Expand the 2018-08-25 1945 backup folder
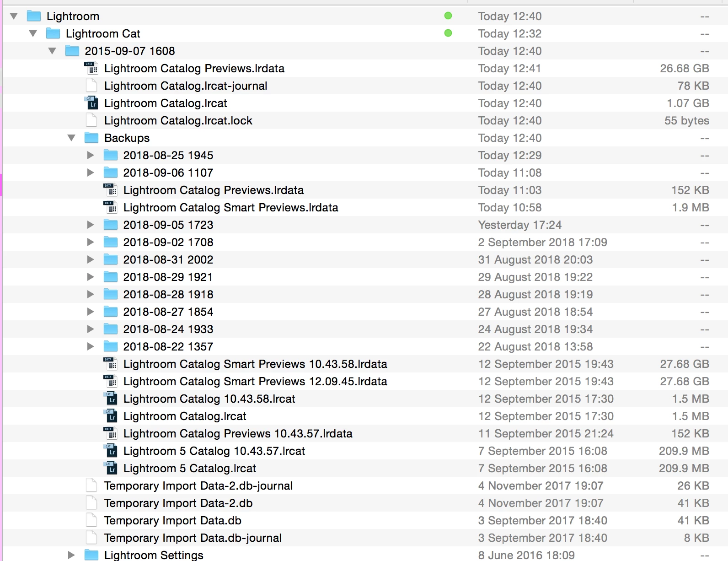This screenshot has height=561, width=728. tap(91, 155)
